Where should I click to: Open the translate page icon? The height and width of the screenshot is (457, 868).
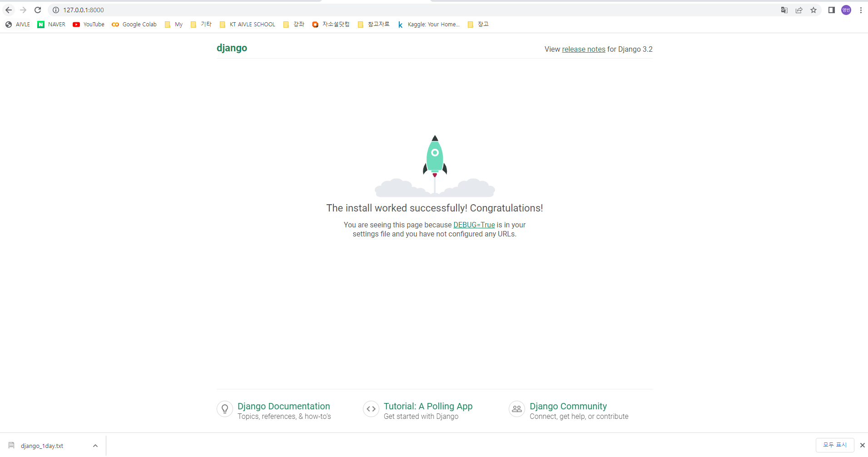[x=784, y=10]
